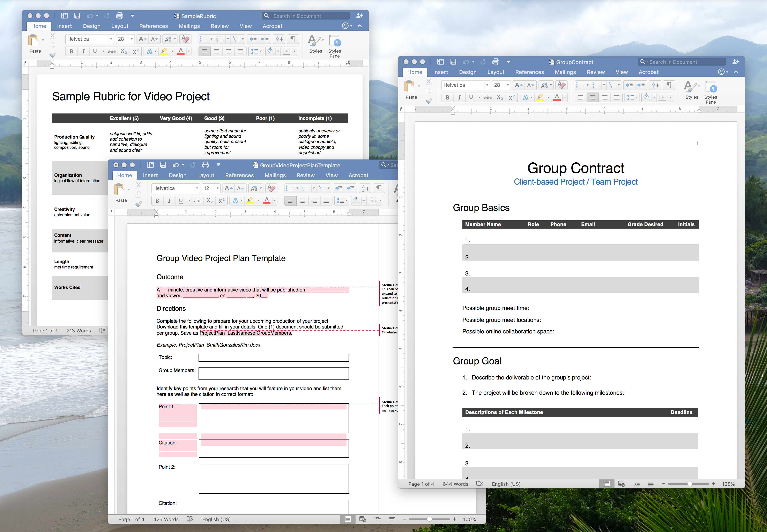Click the Print icon in SampleRubric title bar
Image resolution: width=767 pixels, height=532 pixels.
tap(120, 16)
